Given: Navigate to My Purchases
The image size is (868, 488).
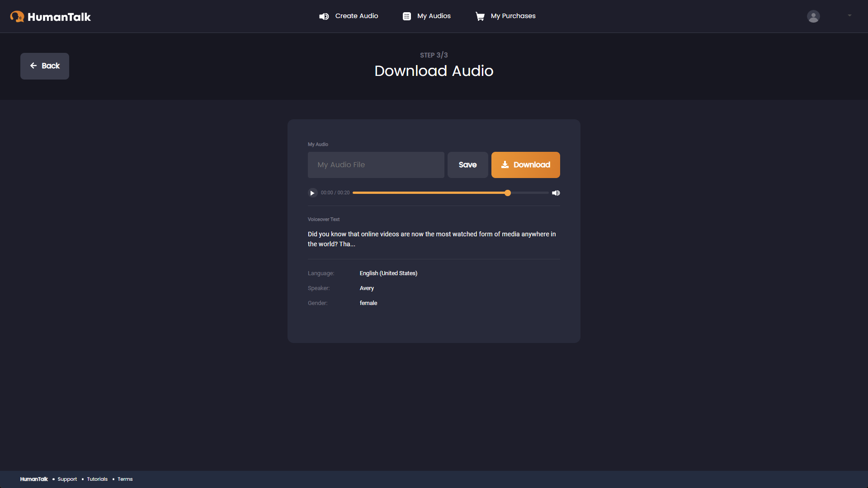Looking at the screenshot, I should 513,16.
